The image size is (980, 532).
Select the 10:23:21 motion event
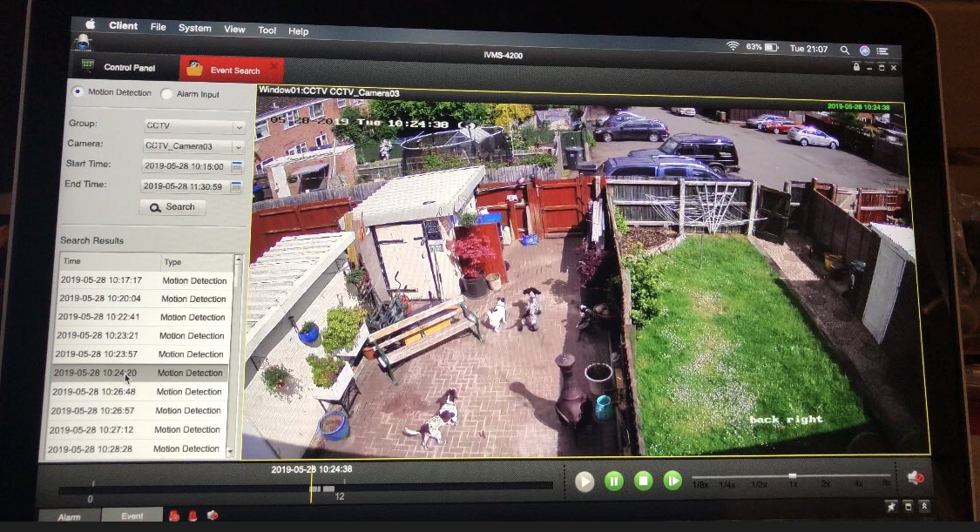pyautogui.click(x=141, y=335)
